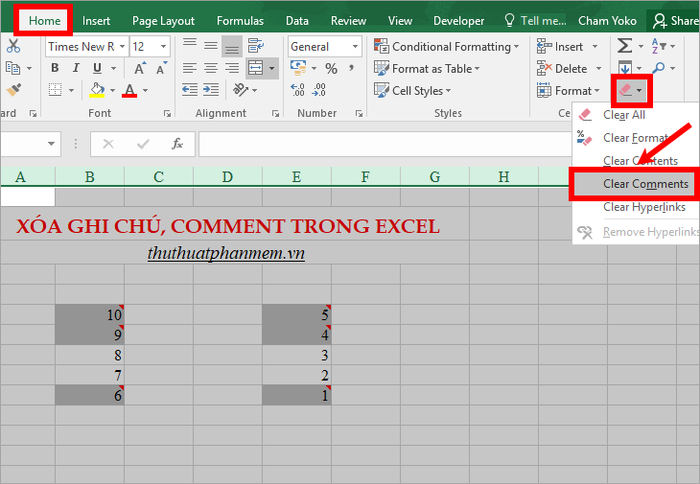Screen dimensions: 700x484
Task: Select Top Align icon
Action: (x=190, y=44)
